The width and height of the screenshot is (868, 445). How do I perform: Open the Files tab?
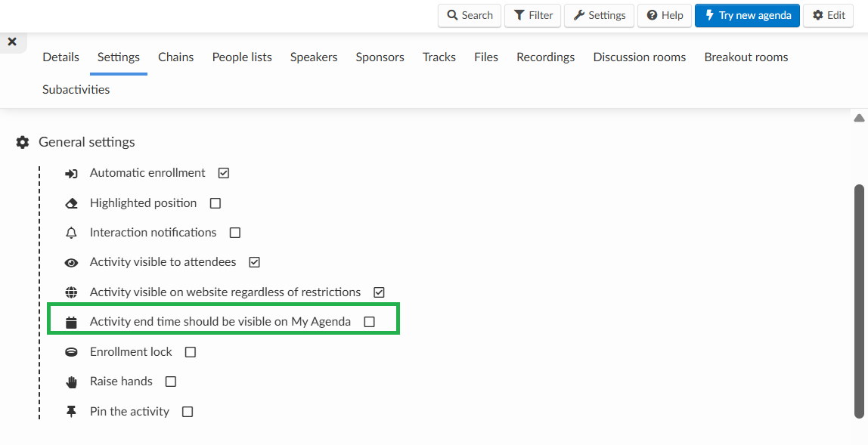point(486,57)
